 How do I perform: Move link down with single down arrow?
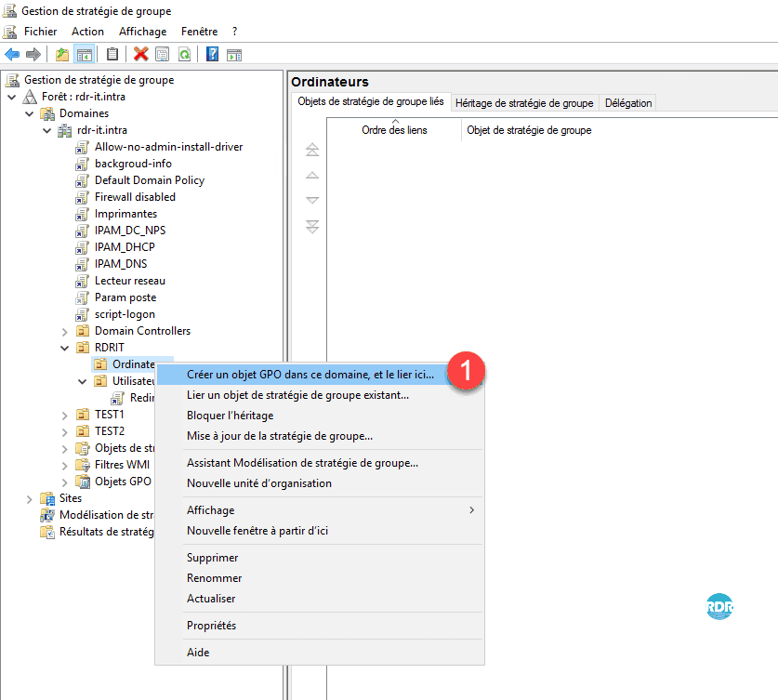point(312,201)
